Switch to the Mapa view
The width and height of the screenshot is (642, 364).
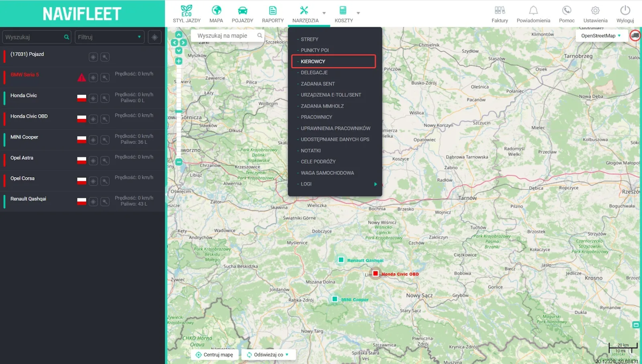[216, 14]
